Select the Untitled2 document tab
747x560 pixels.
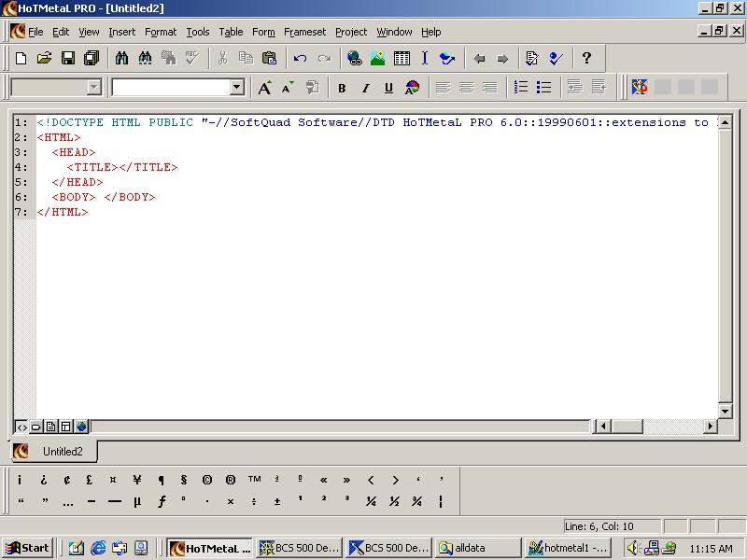click(x=54, y=451)
